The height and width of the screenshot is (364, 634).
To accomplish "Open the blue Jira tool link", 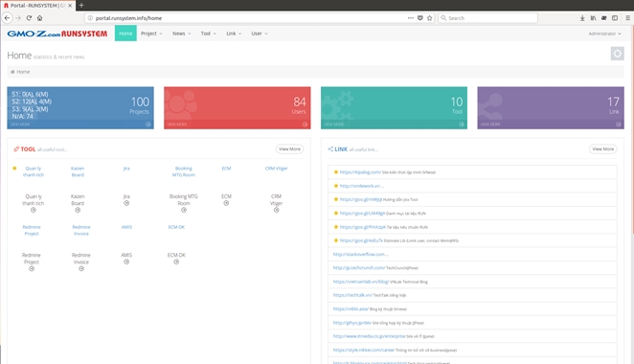I will [x=126, y=169].
